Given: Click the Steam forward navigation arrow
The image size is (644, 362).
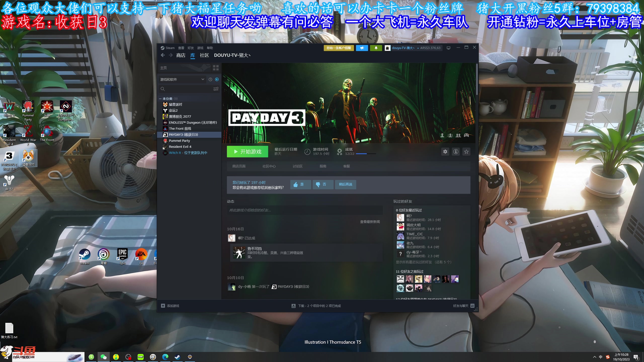Looking at the screenshot, I should pyautogui.click(x=171, y=55).
